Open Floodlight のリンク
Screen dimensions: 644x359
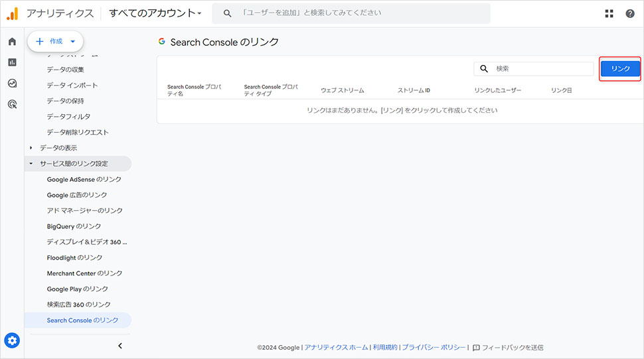tap(74, 257)
